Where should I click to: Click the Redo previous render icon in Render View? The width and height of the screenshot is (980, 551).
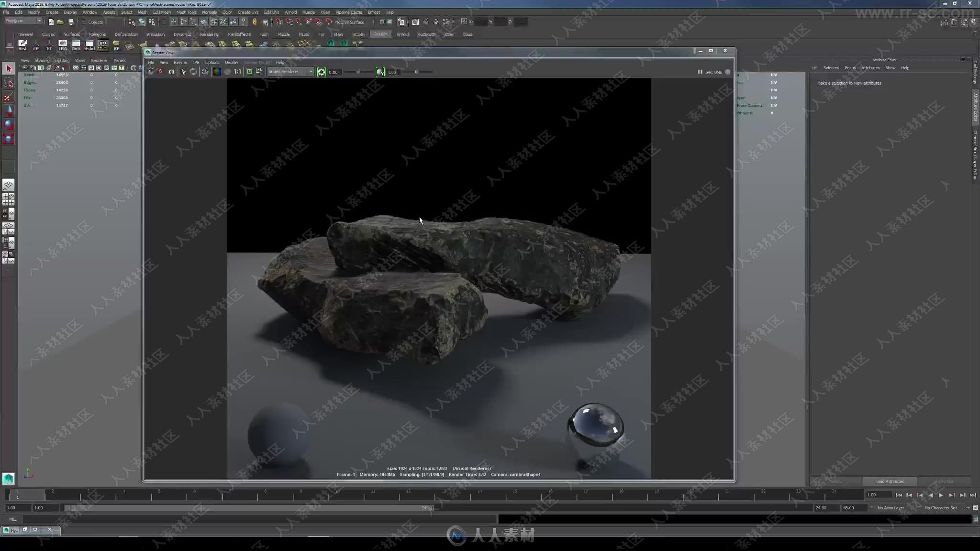pos(151,72)
